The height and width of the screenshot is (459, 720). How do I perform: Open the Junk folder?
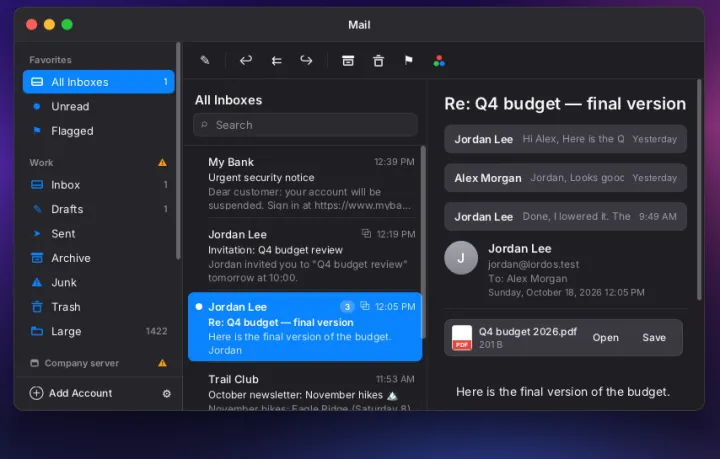(99, 283)
